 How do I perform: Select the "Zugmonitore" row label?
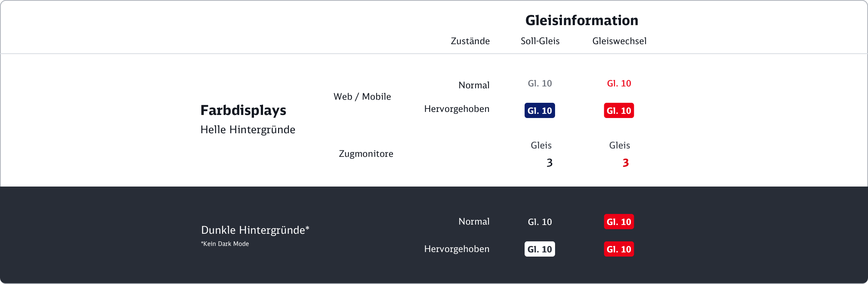point(366,154)
